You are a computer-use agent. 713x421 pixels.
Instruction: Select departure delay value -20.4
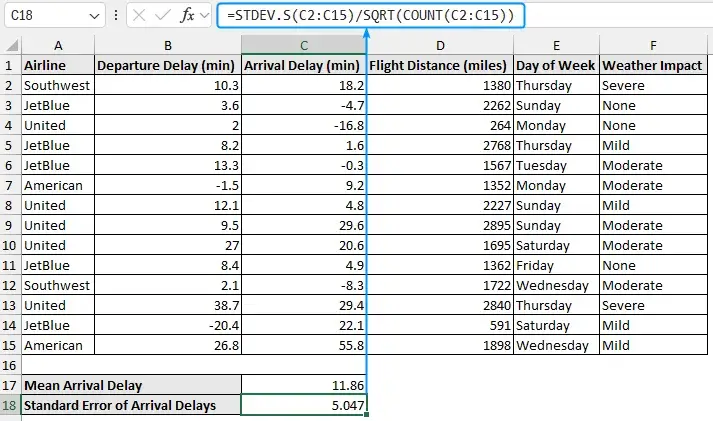168,326
